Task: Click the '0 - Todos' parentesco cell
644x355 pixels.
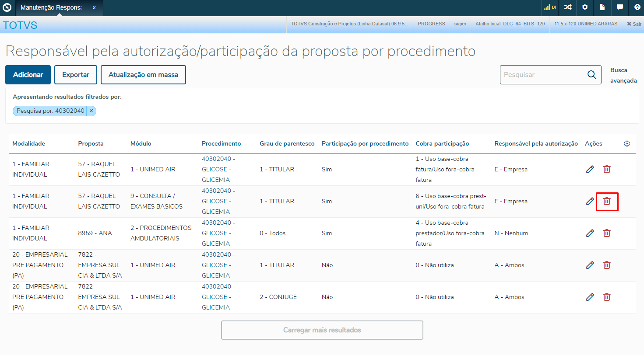Action: (272, 233)
